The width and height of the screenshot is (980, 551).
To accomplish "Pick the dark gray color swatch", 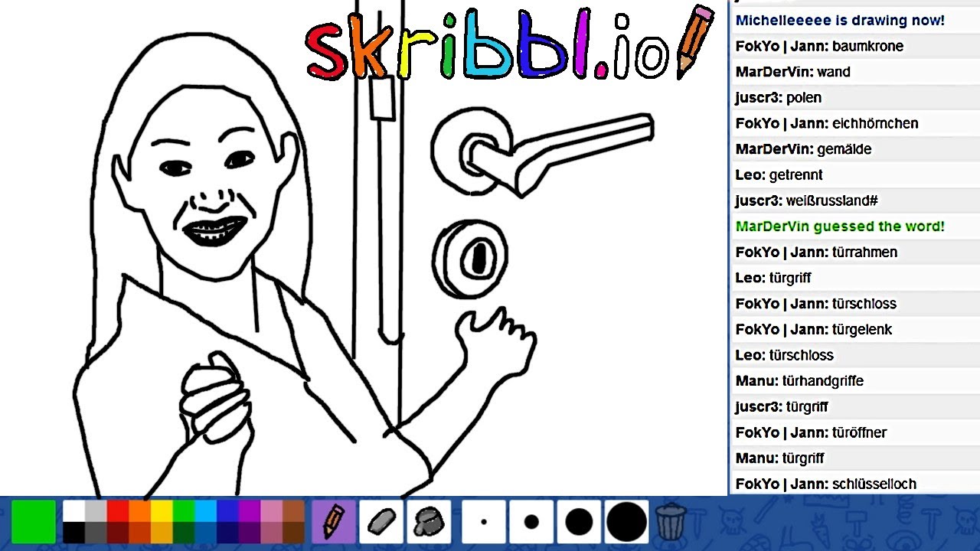I will [96, 533].
